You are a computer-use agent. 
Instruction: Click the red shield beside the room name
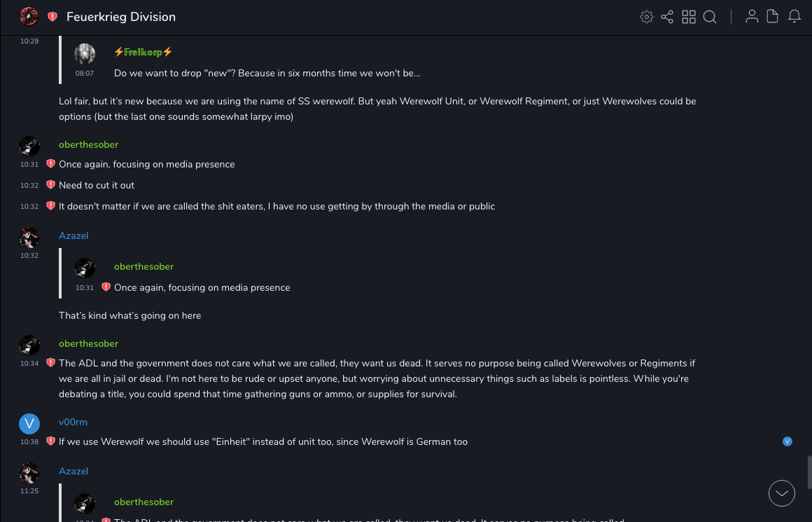(52, 17)
